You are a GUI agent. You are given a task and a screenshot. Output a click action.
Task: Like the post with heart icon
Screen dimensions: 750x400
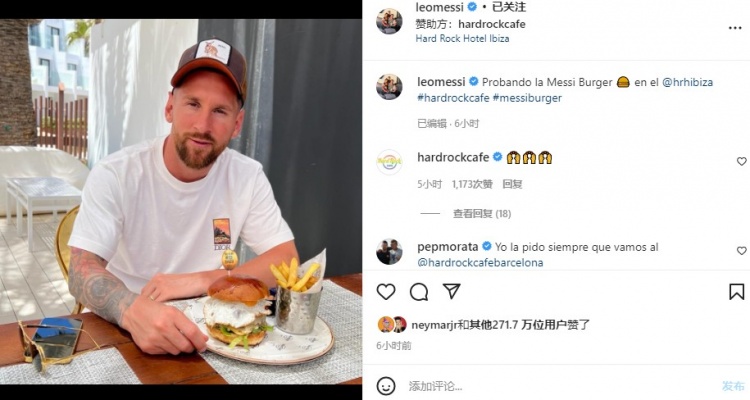(386, 291)
